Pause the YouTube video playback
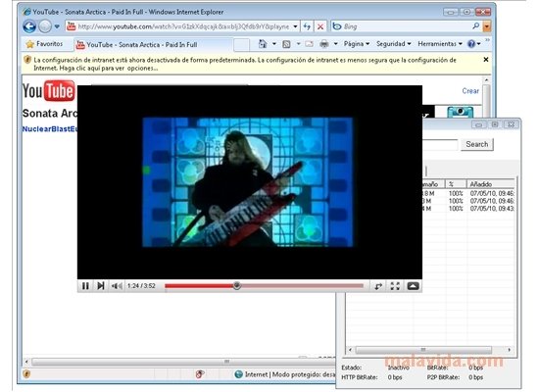The image size is (539, 392). tap(85, 286)
